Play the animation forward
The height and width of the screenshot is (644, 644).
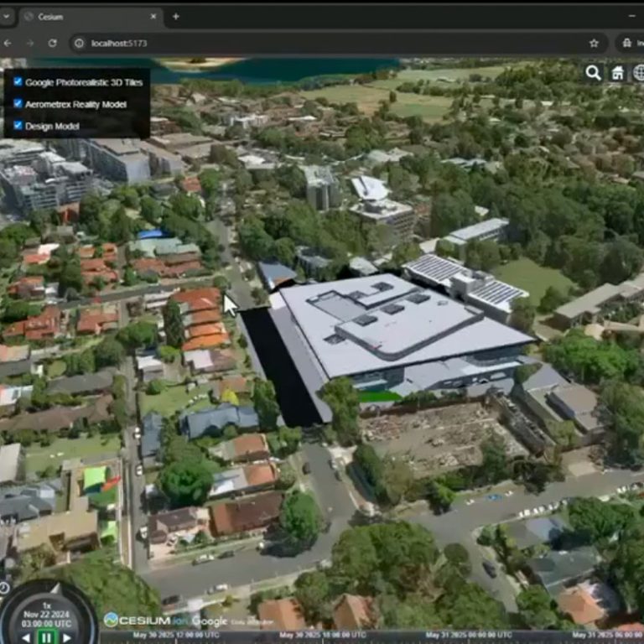point(67,637)
